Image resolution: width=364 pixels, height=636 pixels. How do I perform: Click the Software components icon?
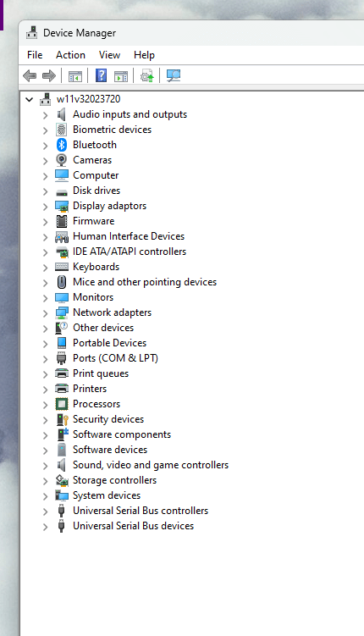point(63,434)
